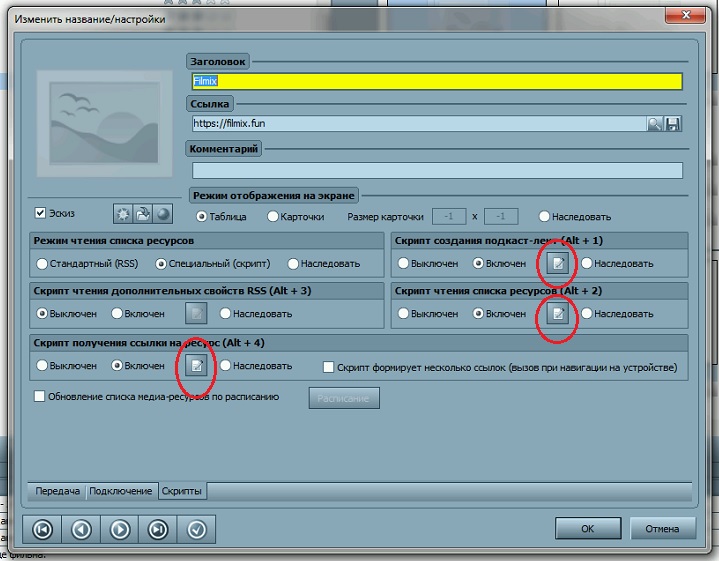719x561 pixels.
Task: Go to the previous item arrow button
Action: 81,529
